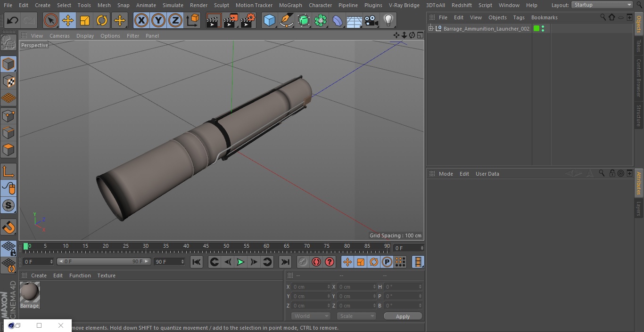Open the Sculpt menu
The image size is (644, 332).
tap(221, 5)
